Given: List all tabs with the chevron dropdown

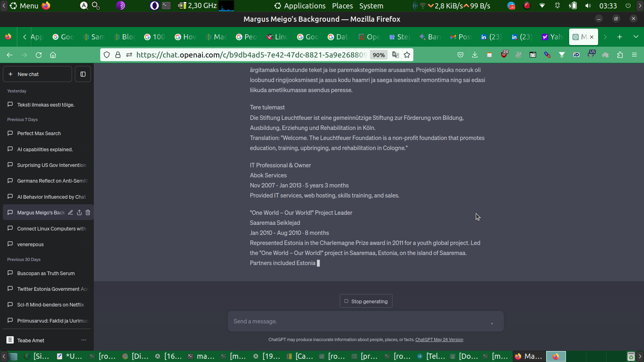Looking at the screenshot, I should pyautogui.click(x=636, y=37).
